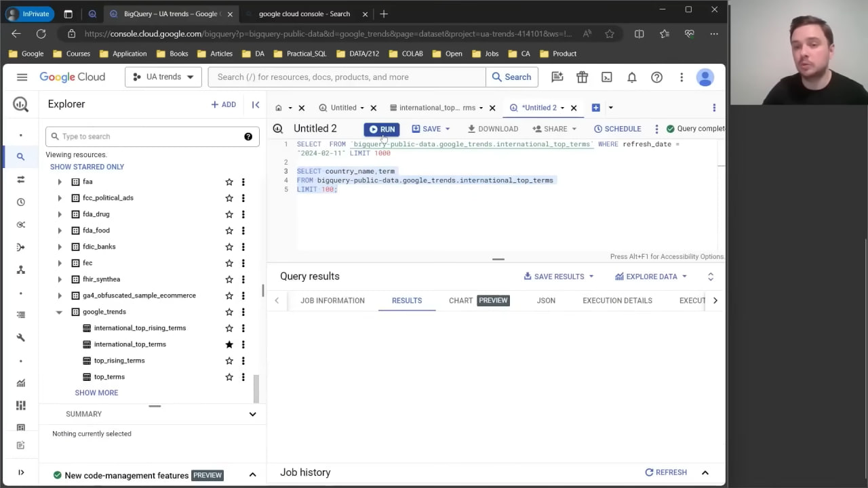Open the Execution Details tab
The height and width of the screenshot is (488, 868).
click(x=617, y=300)
